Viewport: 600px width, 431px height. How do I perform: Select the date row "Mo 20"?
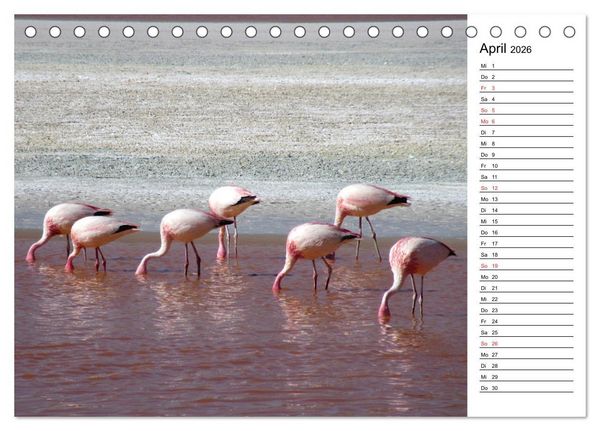tap(527, 277)
